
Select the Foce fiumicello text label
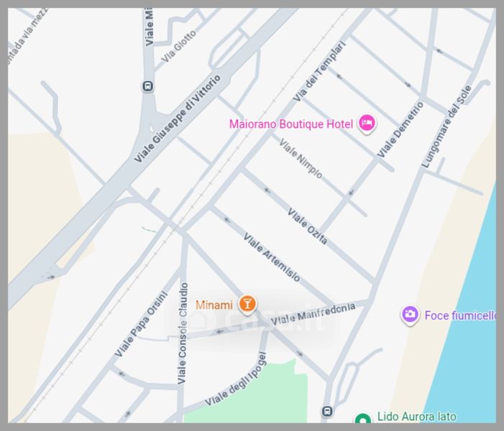pyautogui.click(x=460, y=315)
